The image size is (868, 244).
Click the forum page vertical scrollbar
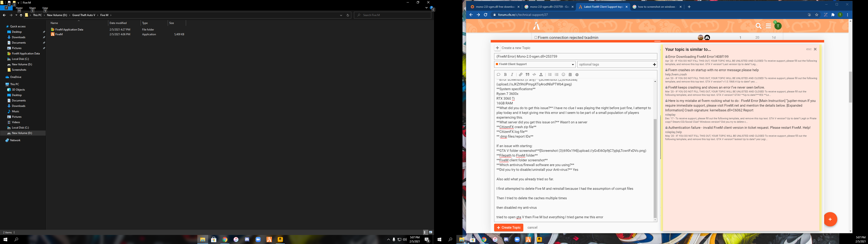pos(850,87)
